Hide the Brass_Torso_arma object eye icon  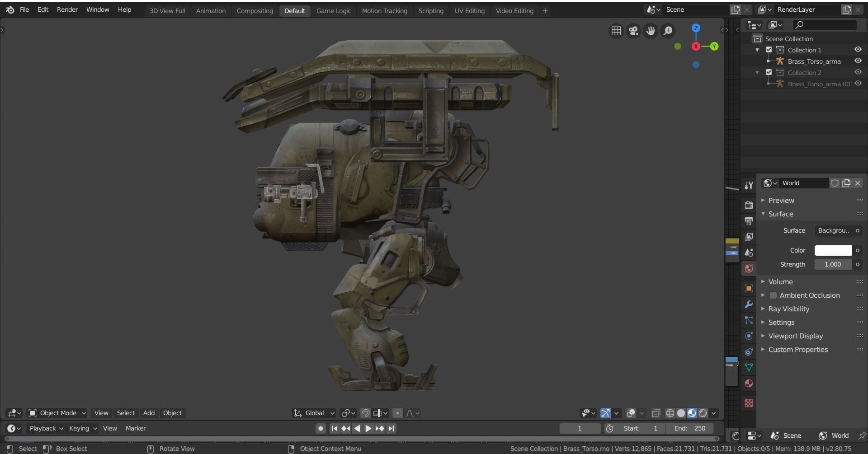[x=858, y=61]
